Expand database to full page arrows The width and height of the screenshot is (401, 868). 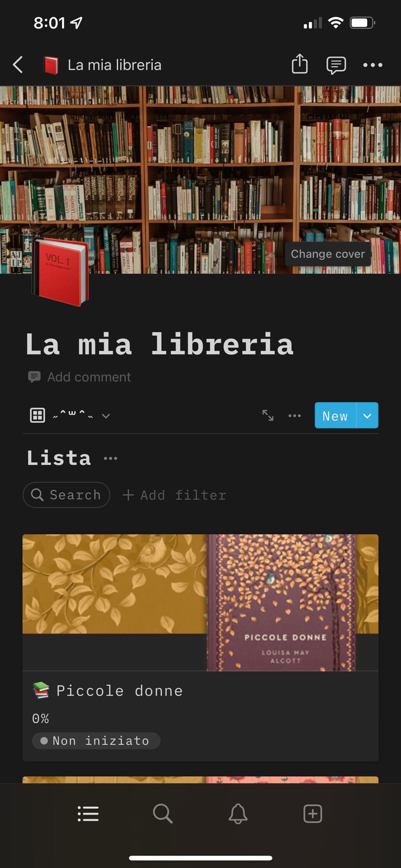(x=268, y=415)
